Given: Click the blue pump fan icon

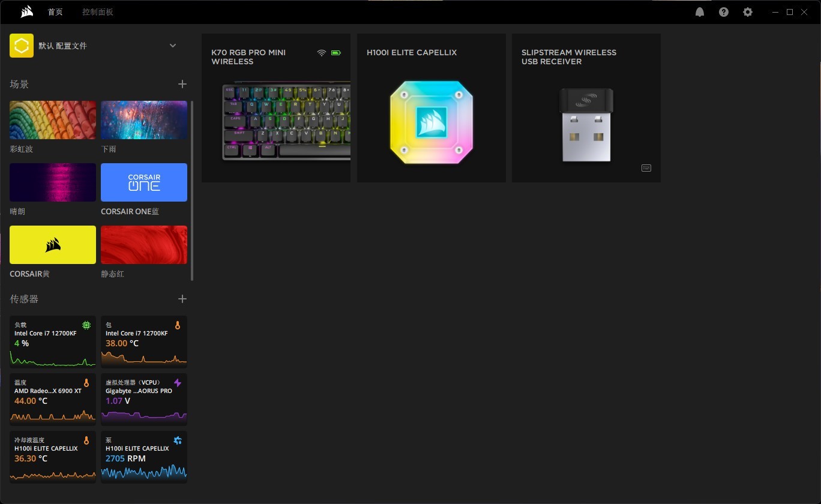Looking at the screenshot, I should click(178, 440).
